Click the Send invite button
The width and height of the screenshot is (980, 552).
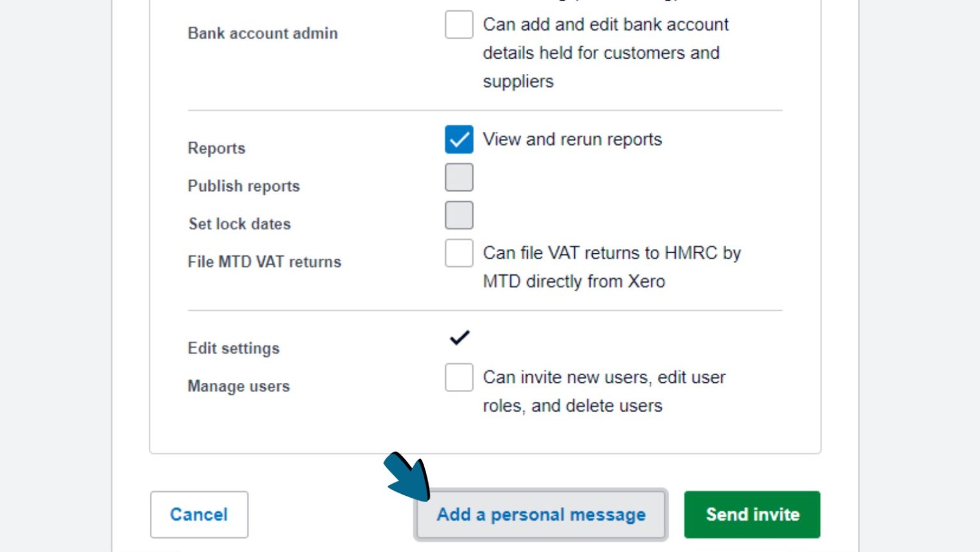752,514
